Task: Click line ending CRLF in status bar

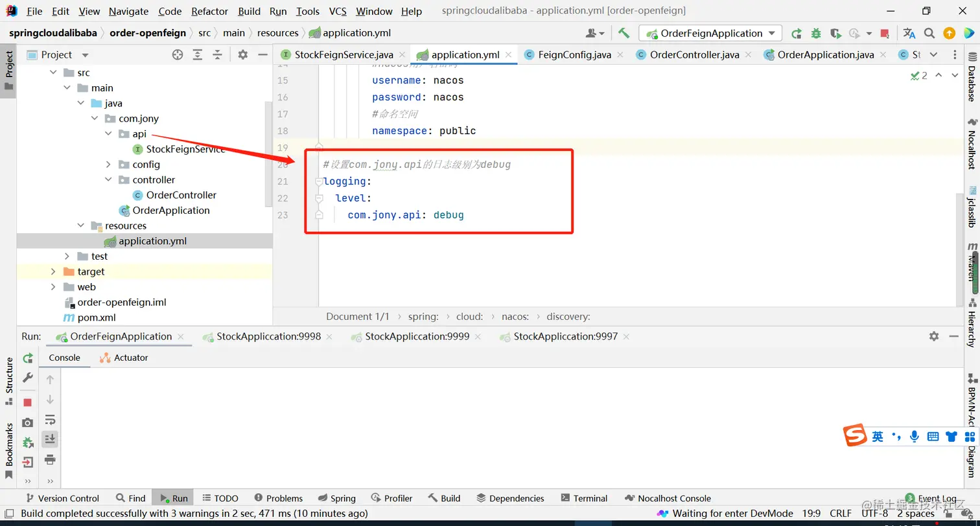Action: 840,513
